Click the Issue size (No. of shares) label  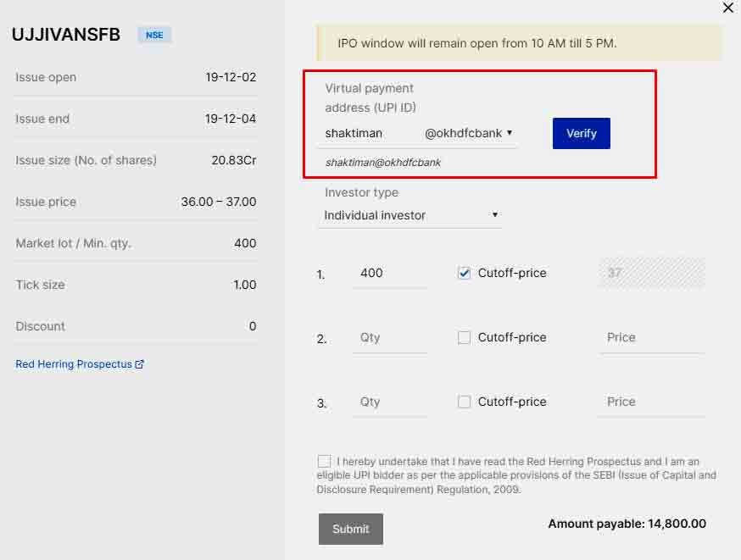pos(86,160)
